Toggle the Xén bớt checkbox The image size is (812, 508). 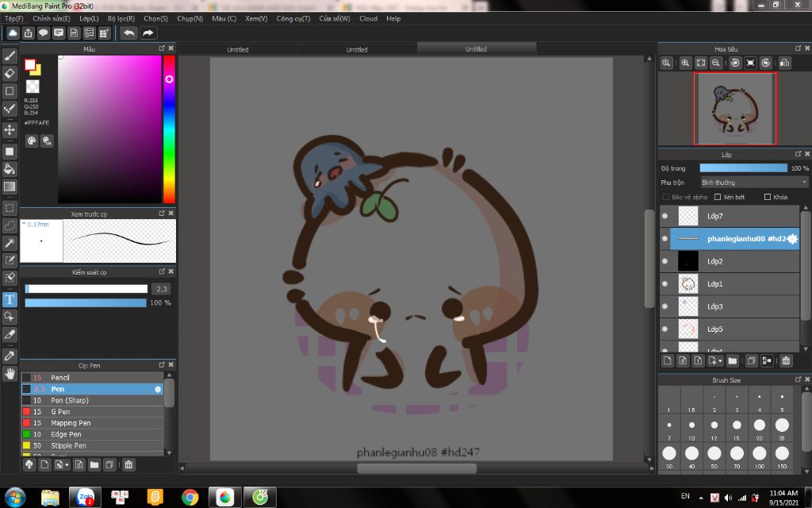click(x=717, y=197)
